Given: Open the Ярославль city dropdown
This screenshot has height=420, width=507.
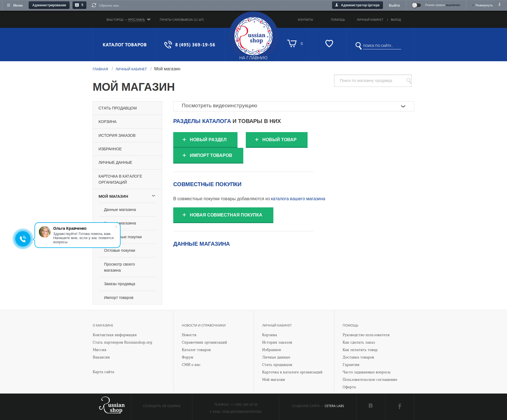Looking at the screenshot, I should (x=149, y=20).
